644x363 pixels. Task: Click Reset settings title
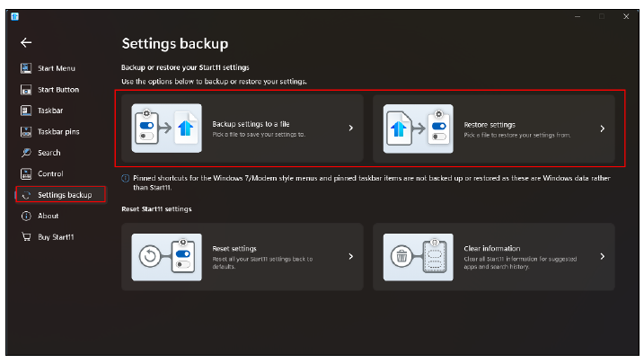(234, 248)
